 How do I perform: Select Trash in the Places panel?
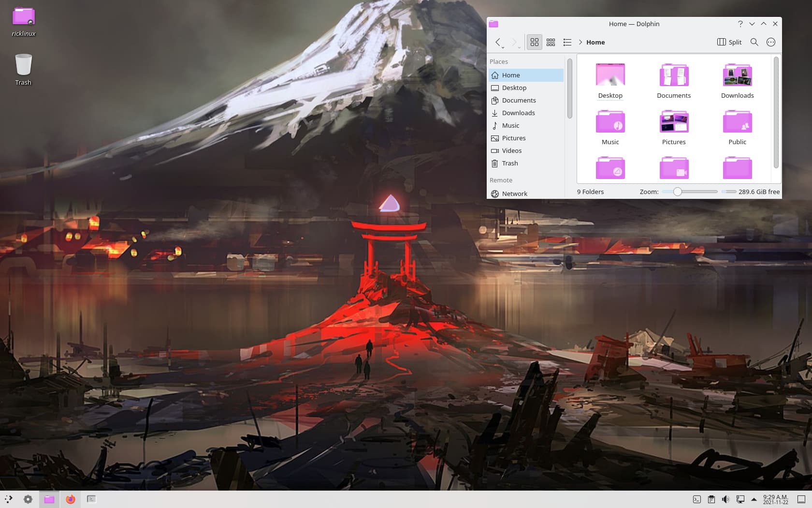click(526, 163)
